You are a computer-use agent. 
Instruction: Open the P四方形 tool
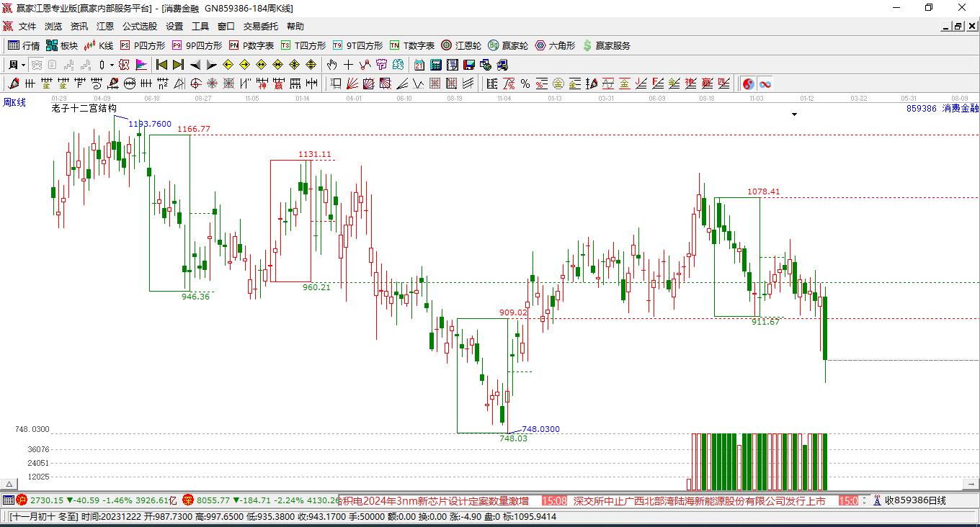tap(143, 45)
